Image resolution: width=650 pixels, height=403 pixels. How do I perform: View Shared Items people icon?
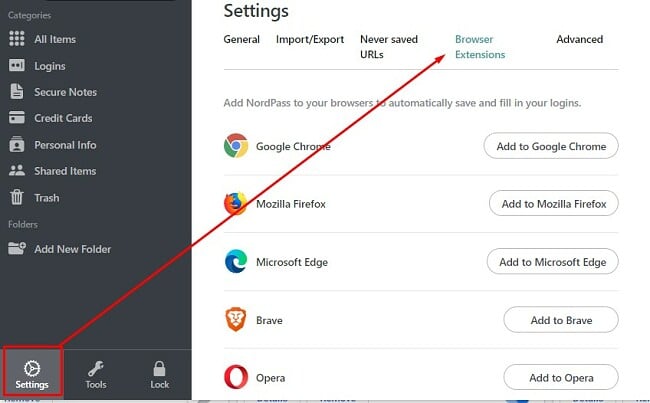pos(17,170)
